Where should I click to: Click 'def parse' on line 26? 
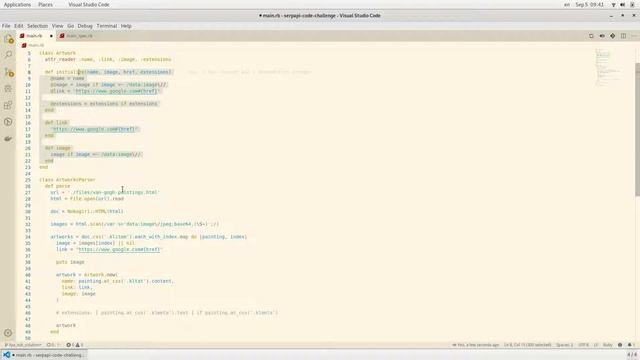pos(58,186)
